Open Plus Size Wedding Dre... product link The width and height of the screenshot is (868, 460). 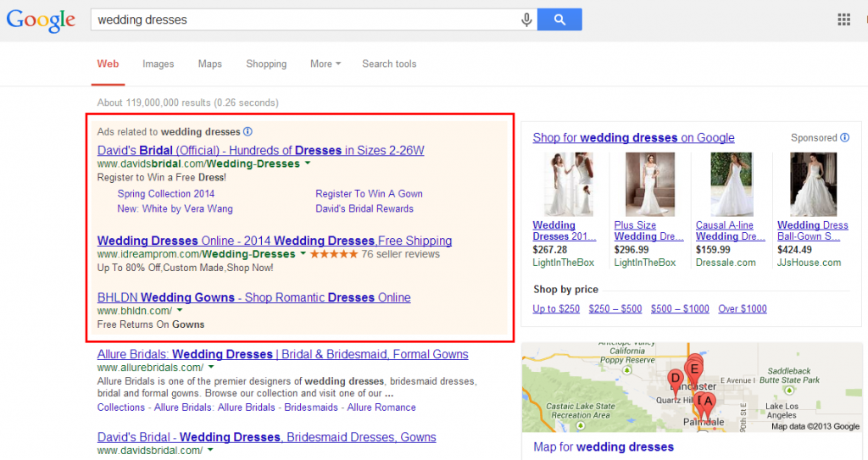coord(648,230)
